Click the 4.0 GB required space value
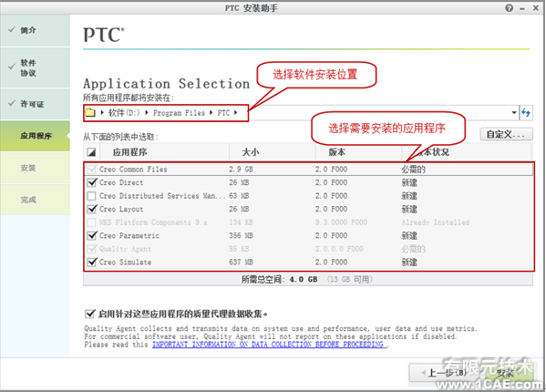 click(x=304, y=279)
